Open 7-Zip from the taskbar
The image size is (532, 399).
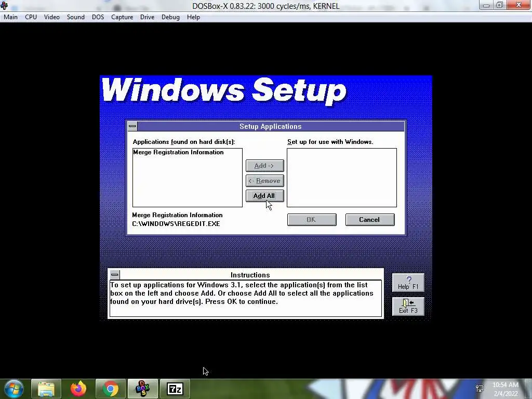[175, 389]
